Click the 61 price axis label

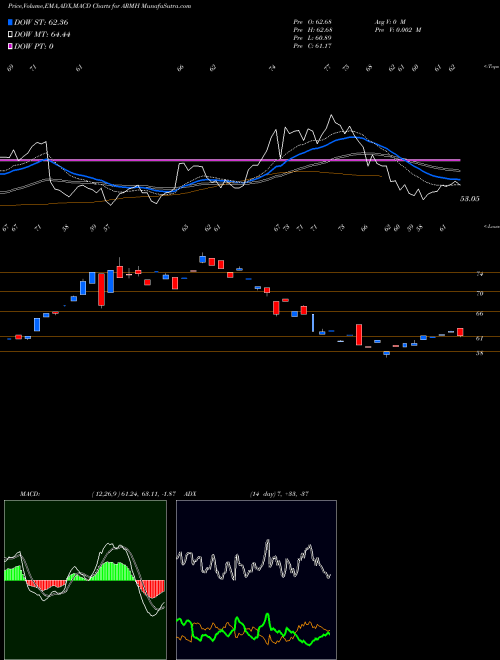pyautogui.click(x=479, y=338)
